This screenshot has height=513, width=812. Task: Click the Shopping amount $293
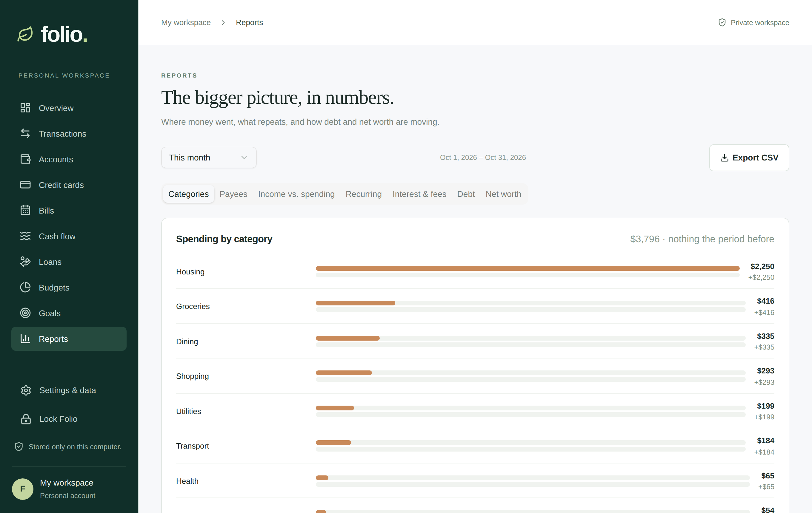click(765, 371)
